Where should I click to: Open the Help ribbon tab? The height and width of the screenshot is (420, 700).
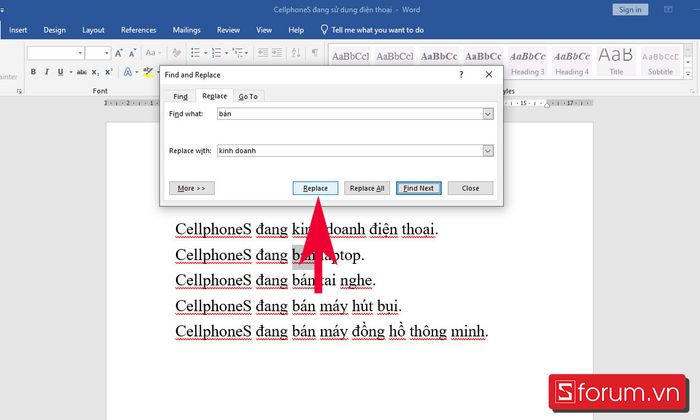(296, 30)
